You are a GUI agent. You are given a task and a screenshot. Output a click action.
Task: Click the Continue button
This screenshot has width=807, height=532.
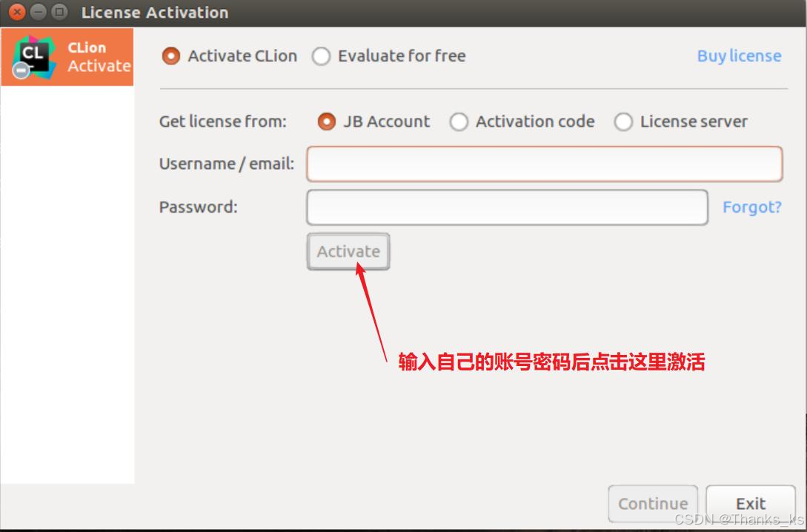[x=653, y=503]
